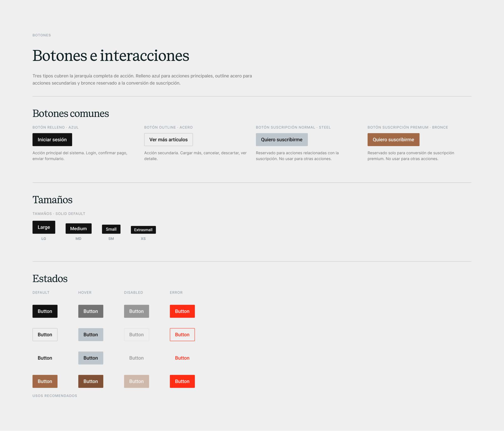The height and width of the screenshot is (431, 504).
Task: Click the TAMAÑOS · SOLID DEFAULT label
Action: tap(59, 214)
